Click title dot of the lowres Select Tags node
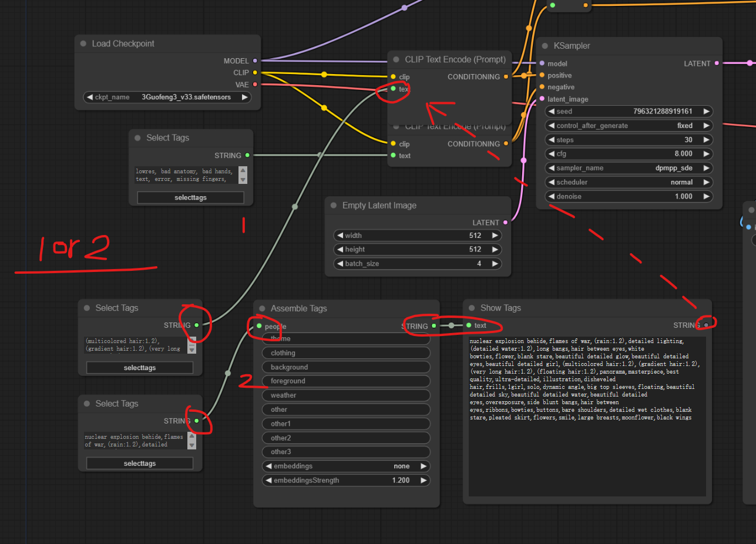756x544 pixels. pos(138,138)
